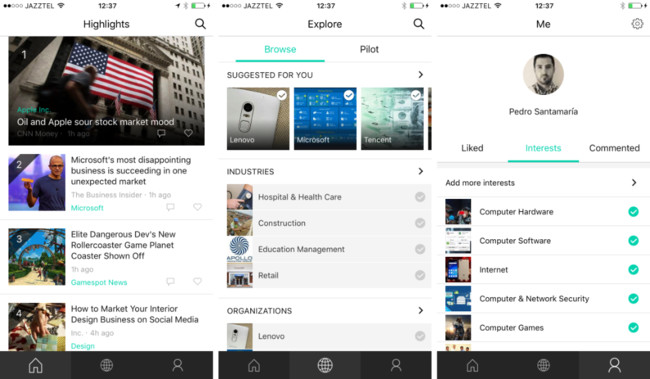This screenshot has height=379, width=650.
Task: Tap home icon in Me bottom bar
Action: click(473, 365)
